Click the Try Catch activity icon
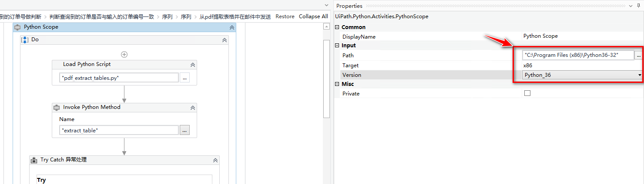Viewport: 644px width, 184px height. tap(34, 160)
